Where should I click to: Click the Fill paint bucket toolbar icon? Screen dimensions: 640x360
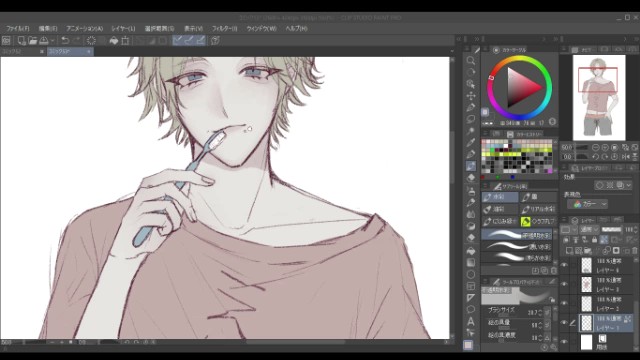[114, 40]
